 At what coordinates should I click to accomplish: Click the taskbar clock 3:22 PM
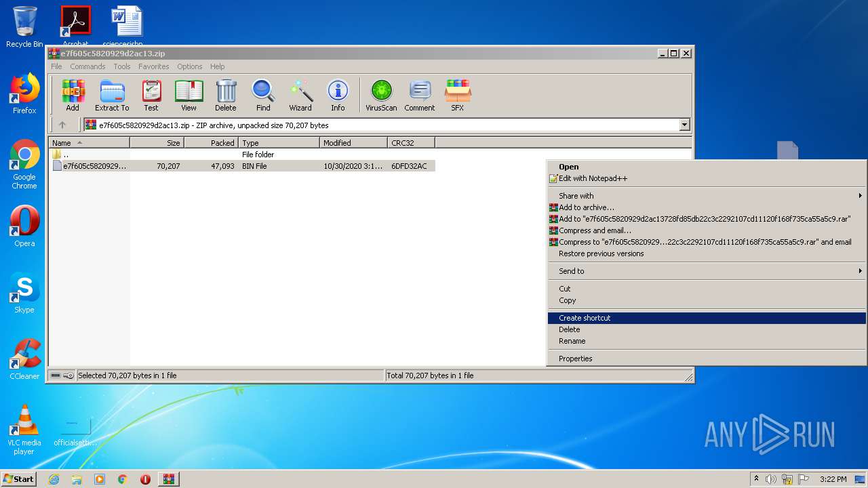(833, 479)
